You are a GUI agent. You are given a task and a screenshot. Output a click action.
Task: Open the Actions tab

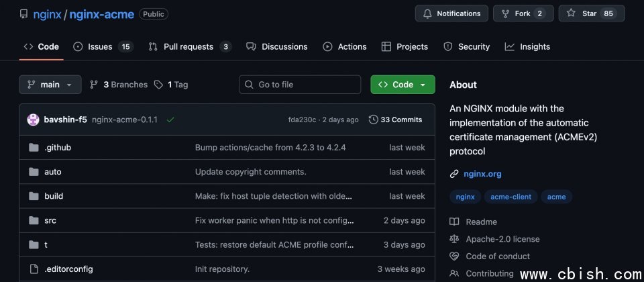click(345, 47)
